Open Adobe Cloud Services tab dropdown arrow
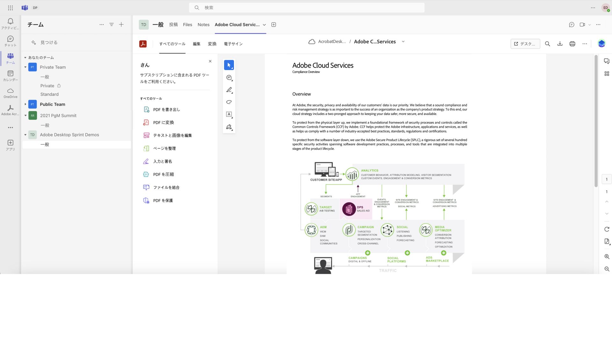 pos(264,25)
